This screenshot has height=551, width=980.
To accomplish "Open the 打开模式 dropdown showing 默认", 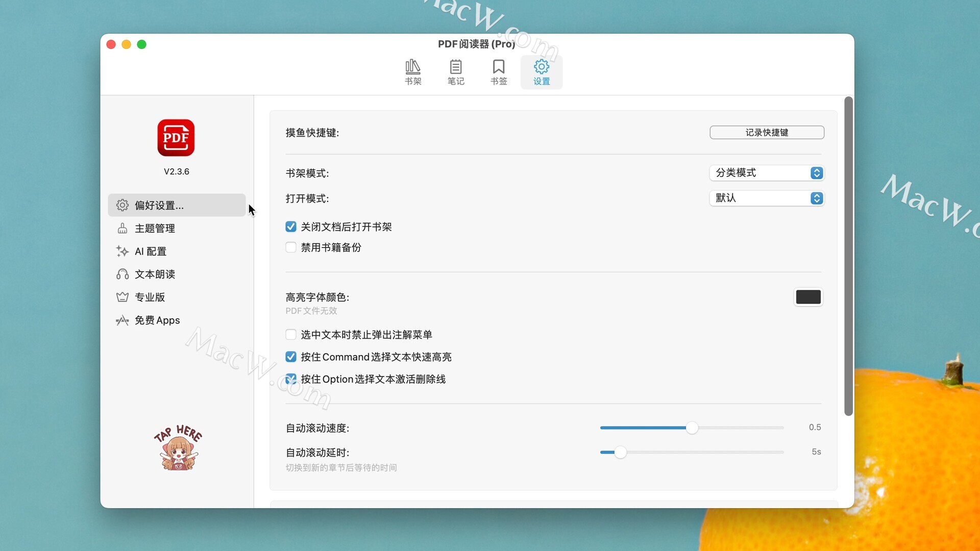I will coord(767,198).
